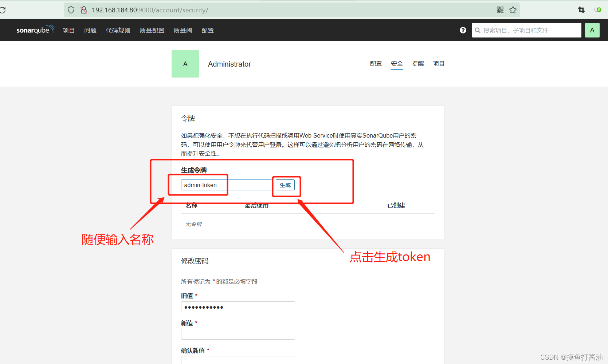This screenshot has height=364, width=608.
Task: Click the 生成令牌 label
Action: point(194,170)
